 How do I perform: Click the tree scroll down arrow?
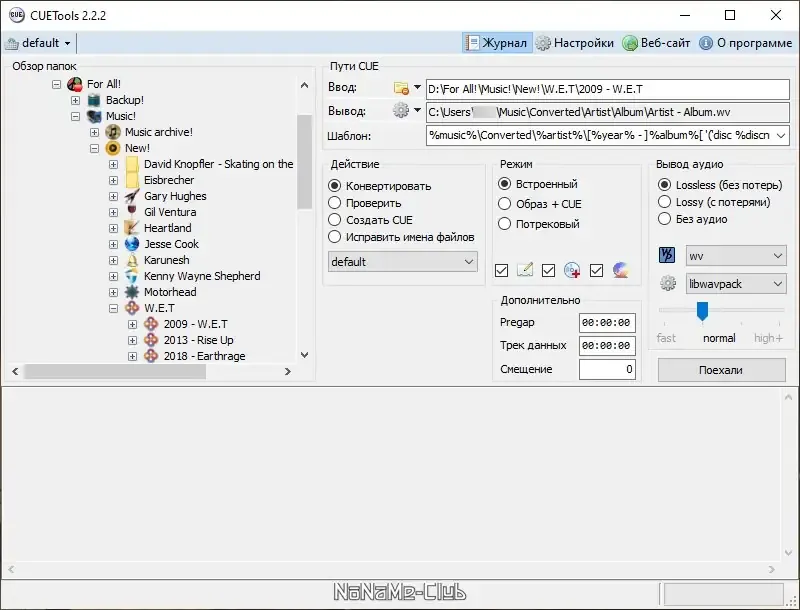coord(305,355)
